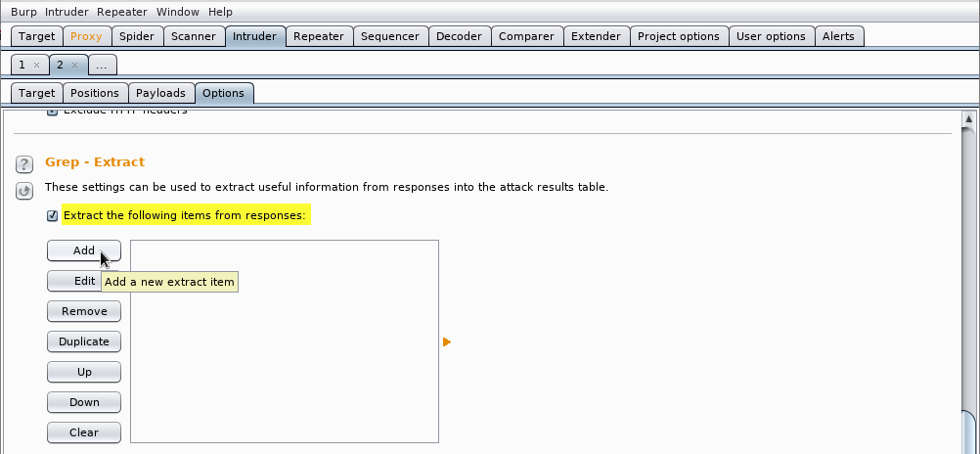Switch to the Scanner tab
The width and height of the screenshot is (980, 454).
tap(194, 36)
